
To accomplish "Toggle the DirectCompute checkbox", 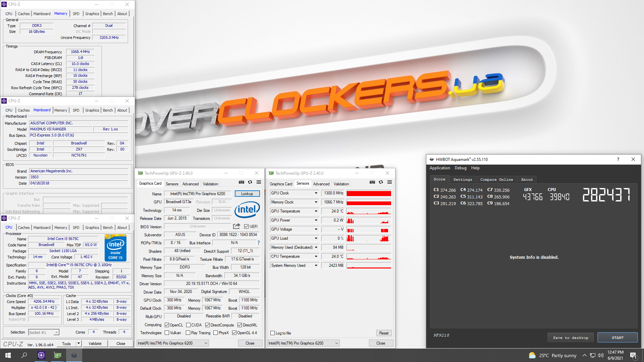I will [208, 325].
